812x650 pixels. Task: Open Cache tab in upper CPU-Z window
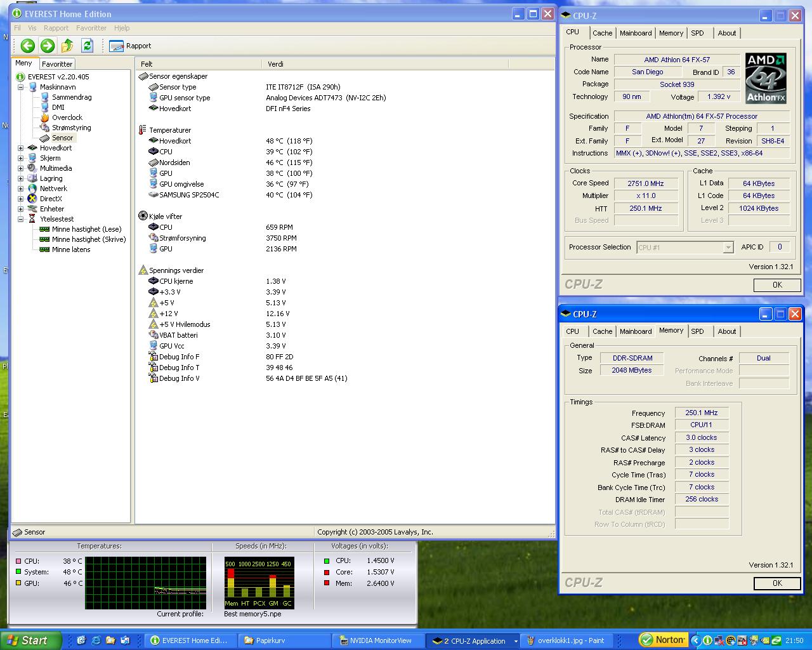[x=603, y=33]
